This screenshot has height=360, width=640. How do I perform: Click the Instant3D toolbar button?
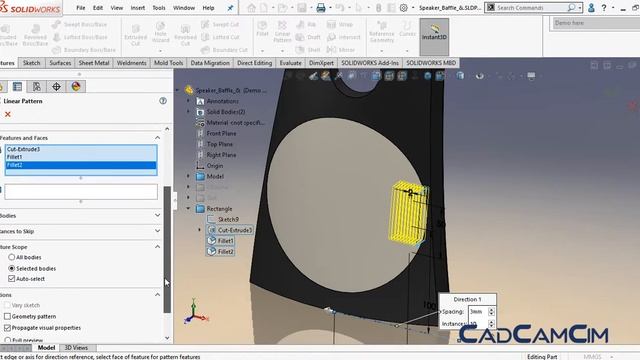point(434,36)
